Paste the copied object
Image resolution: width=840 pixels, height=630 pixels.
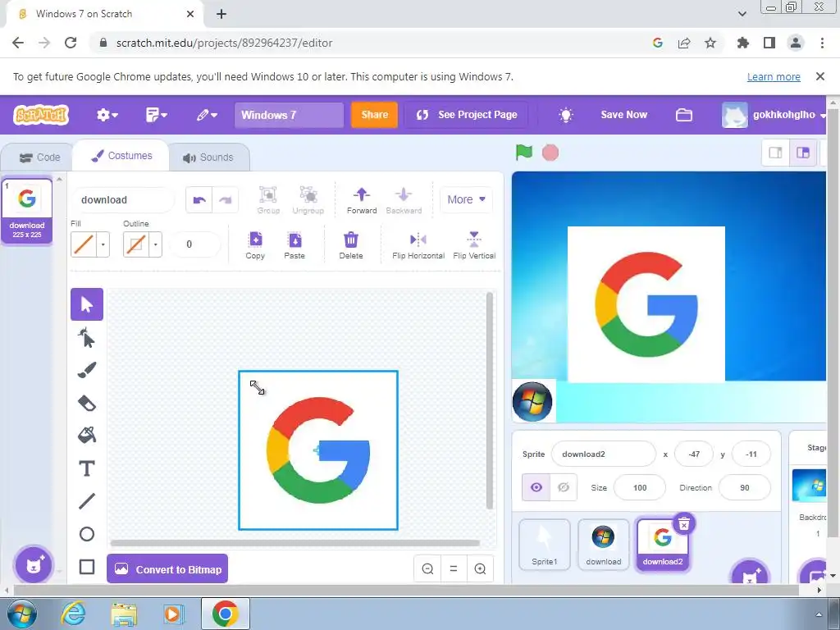tap(294, 245)
